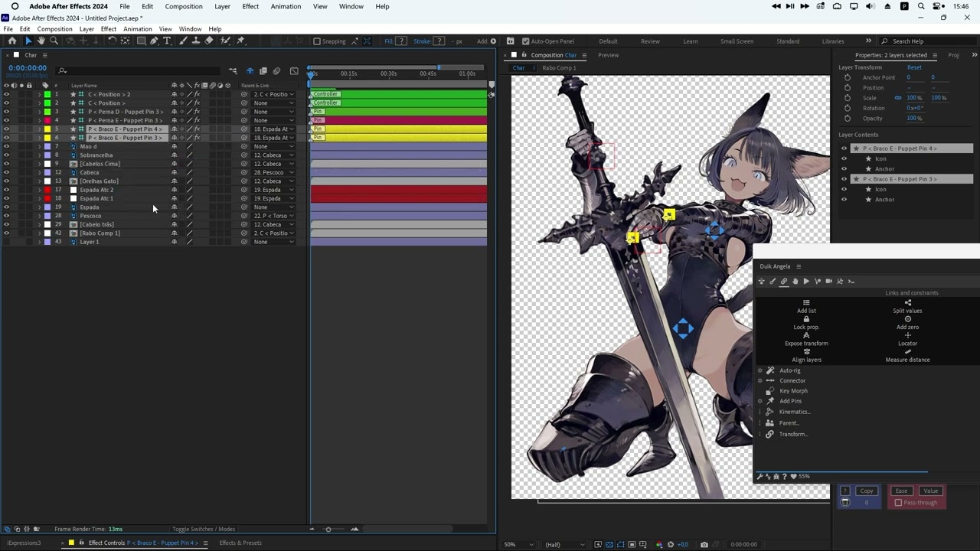Select the Rectangle shape tool
The image size is (980, 551).
(x=141, y=41)
